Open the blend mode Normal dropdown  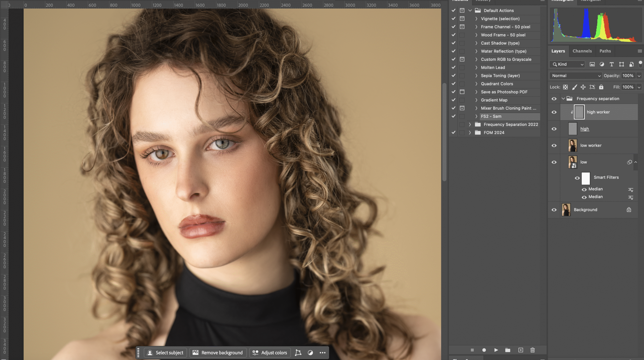pyautogui.click(x=576, y=76)
